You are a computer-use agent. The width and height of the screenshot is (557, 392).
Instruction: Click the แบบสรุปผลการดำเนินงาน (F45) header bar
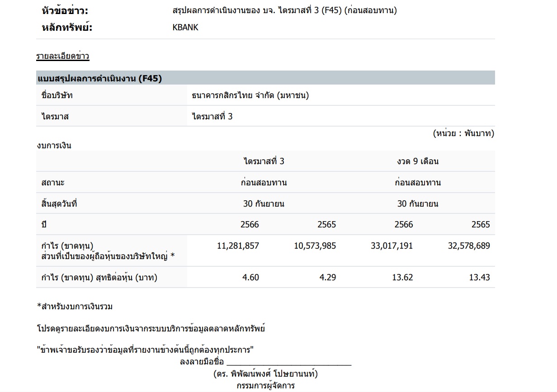click(265, 78)
